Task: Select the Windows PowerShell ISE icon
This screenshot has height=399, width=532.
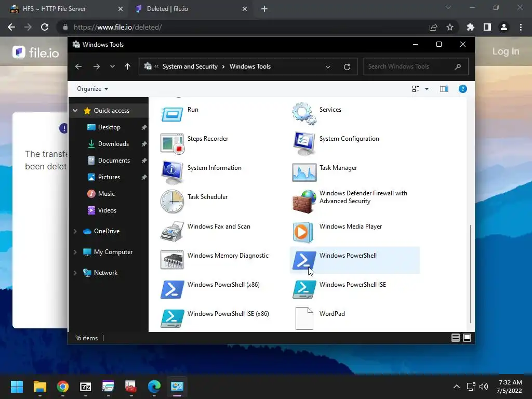Action: click(x=304, y=289)
